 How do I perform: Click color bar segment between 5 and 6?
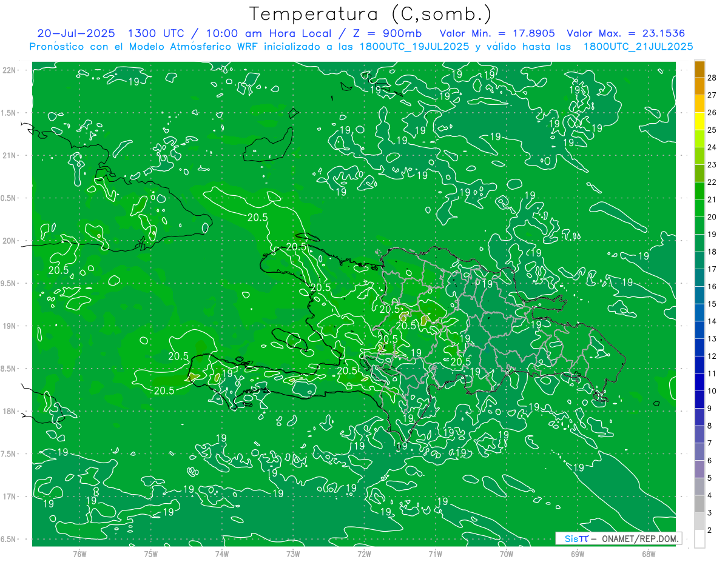click(699, 469)
